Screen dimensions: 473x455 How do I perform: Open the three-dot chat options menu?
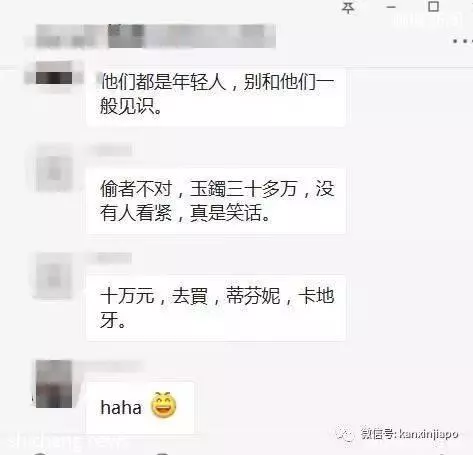[463, 41]
